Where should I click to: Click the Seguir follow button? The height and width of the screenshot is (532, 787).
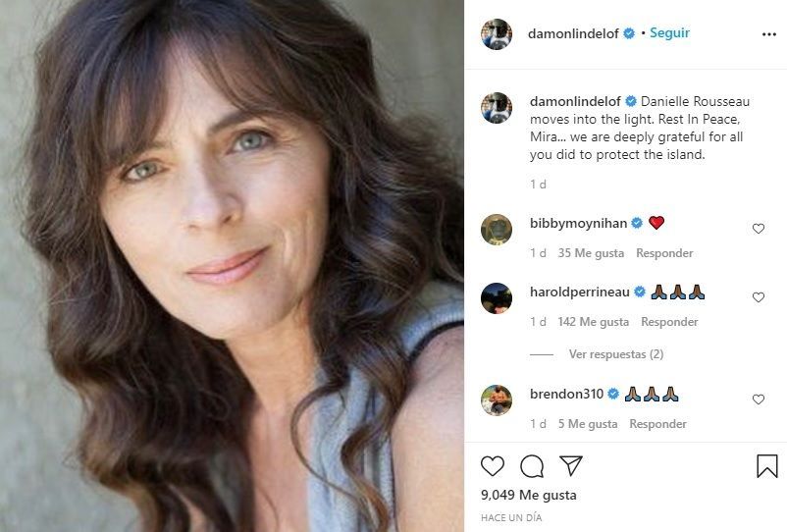pyautogui.click(x=669, y=33)
